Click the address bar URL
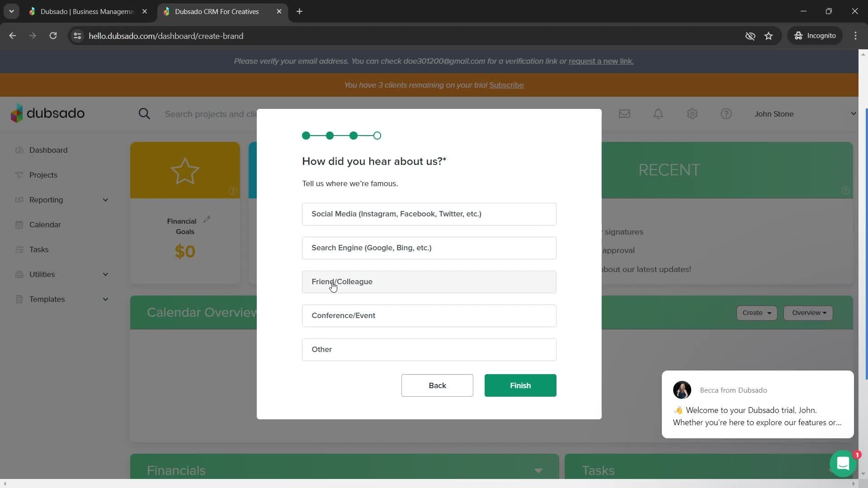Viewport: 868px width, 488px height. point(166,36)
